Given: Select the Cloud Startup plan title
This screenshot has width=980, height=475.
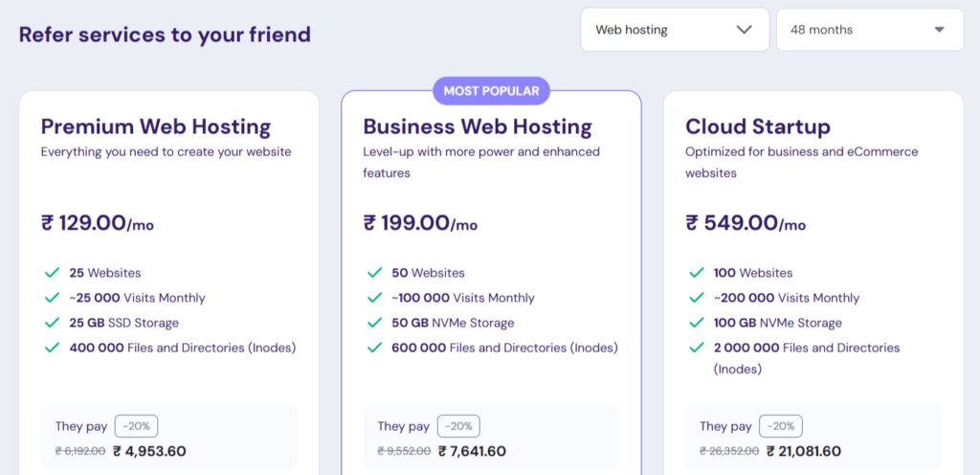Looking at the screenshot, I should click(x=758, y=126).
